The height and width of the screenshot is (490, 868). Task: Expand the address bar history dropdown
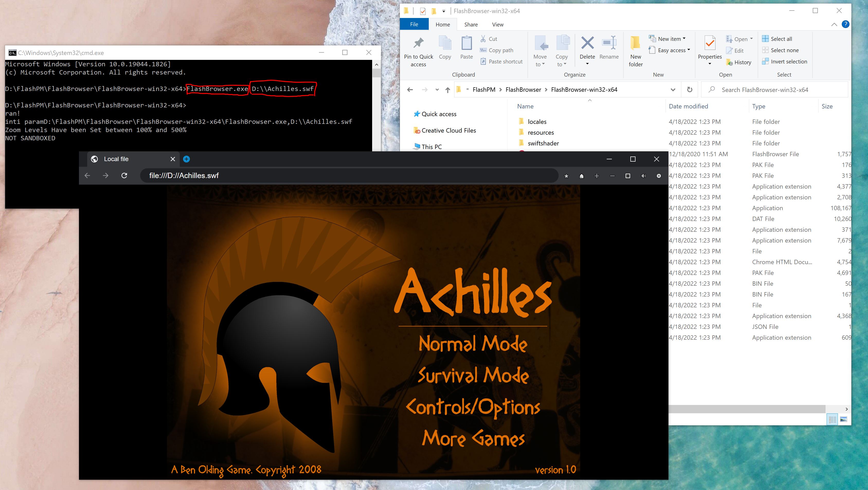(673, 89)
